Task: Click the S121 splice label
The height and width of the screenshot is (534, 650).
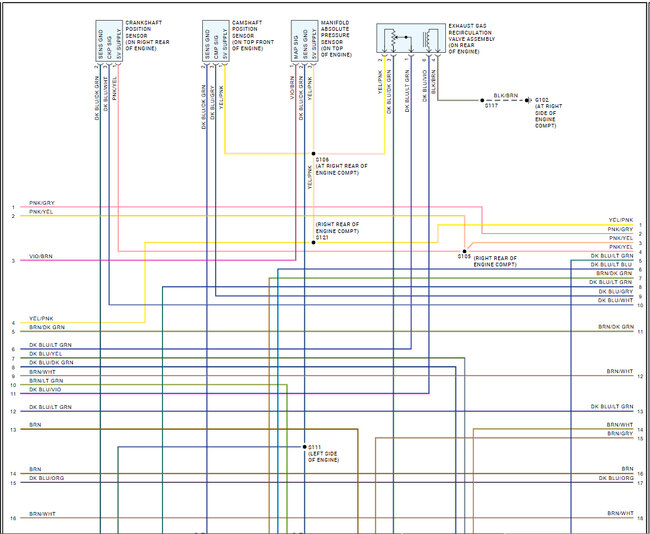Action: click(x=322, y=238)
